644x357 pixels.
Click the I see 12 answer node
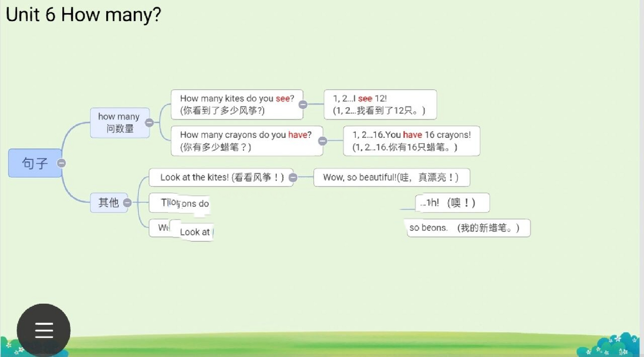(x=380, y=105)
